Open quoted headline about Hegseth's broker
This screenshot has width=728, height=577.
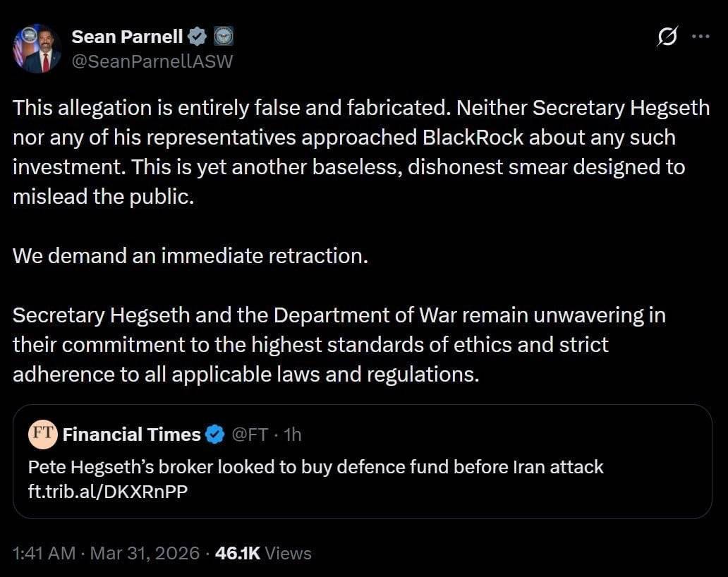pos(315,467)
